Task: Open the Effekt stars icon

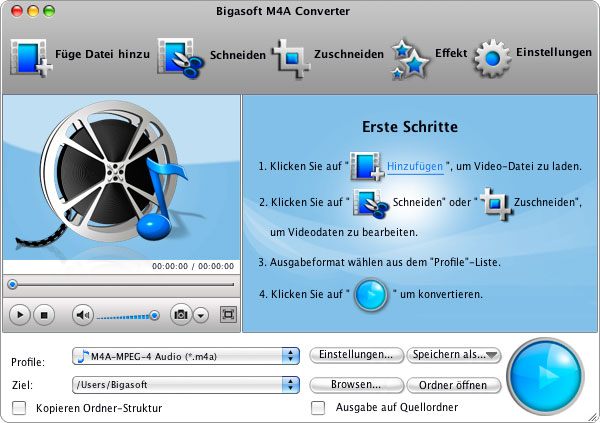Action: click(410, 59)
